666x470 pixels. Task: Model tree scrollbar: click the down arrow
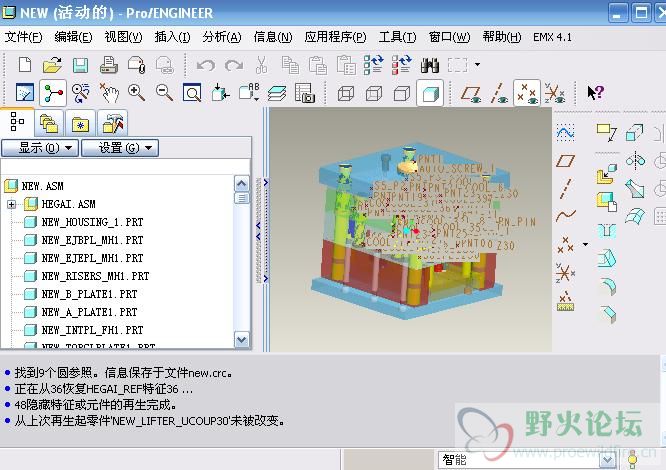242,340
